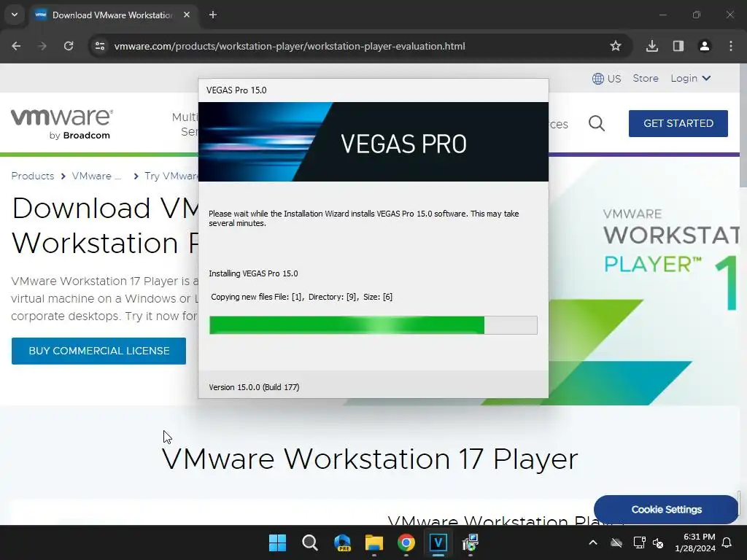Open the tab search dropdown arrow
The width and height of the screenshot is (747, 560).
tap(15, 15)
